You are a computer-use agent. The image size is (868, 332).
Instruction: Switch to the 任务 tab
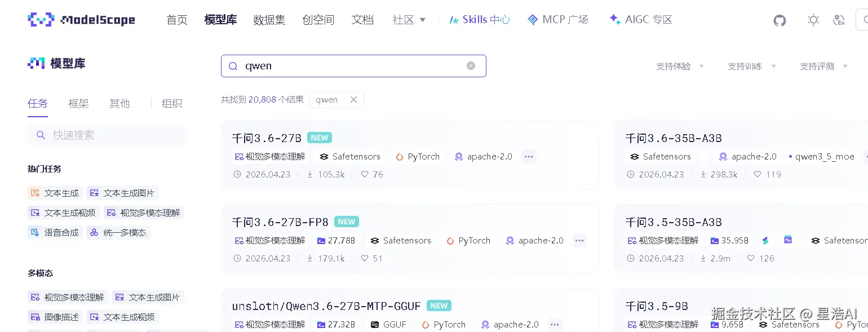click(38, 104)
